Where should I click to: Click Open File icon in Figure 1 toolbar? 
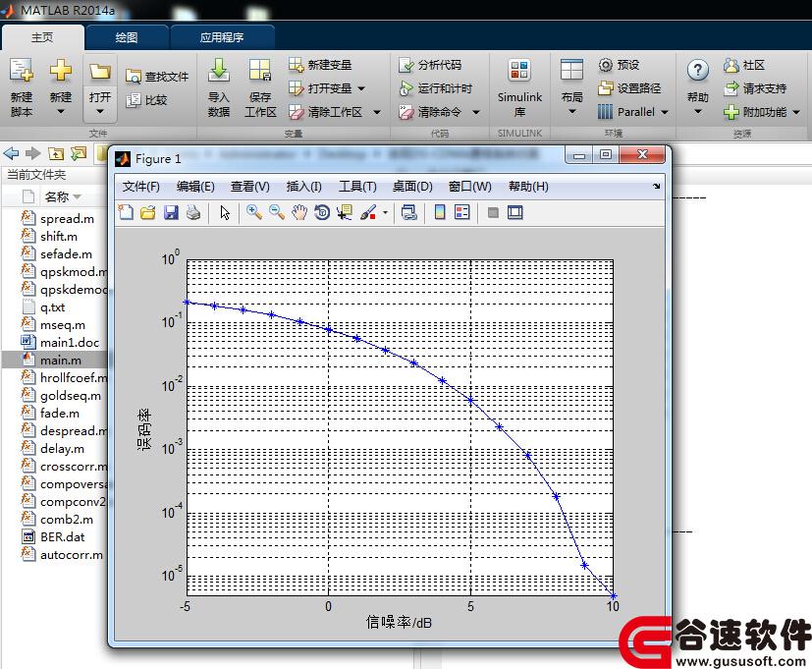tap(148, 212)
